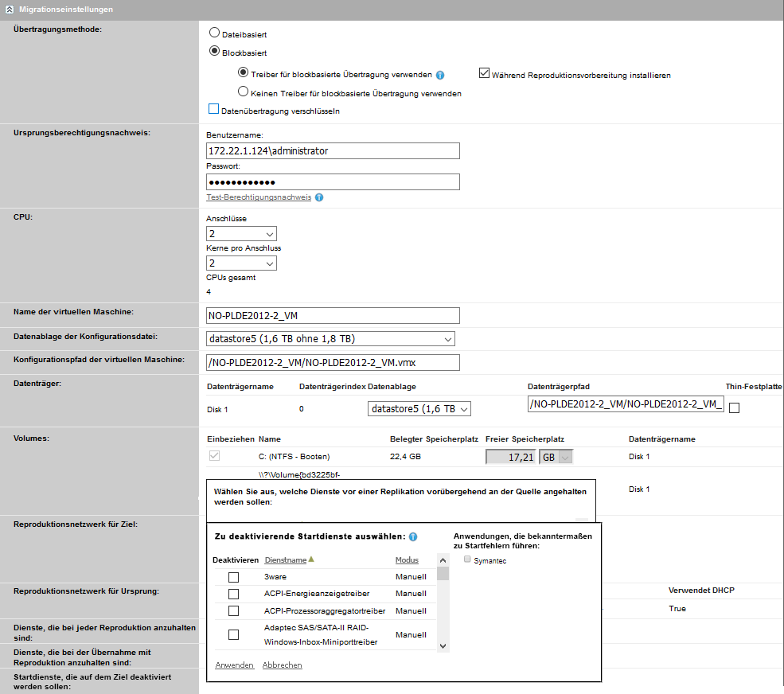Open the Disk 1 Datenablage dropdown
Viewport: 784px width, 694px height.
(x=419, y=409)
